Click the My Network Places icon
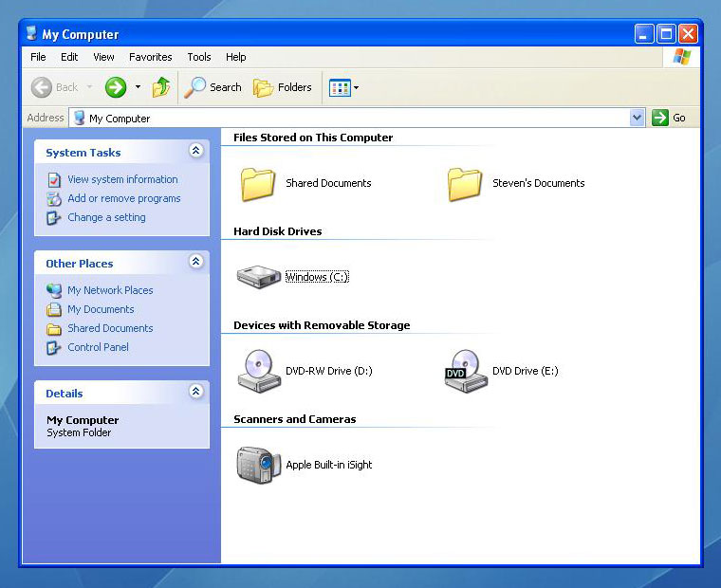Screen dimensions: 721x588 click(x=54, y=290)
